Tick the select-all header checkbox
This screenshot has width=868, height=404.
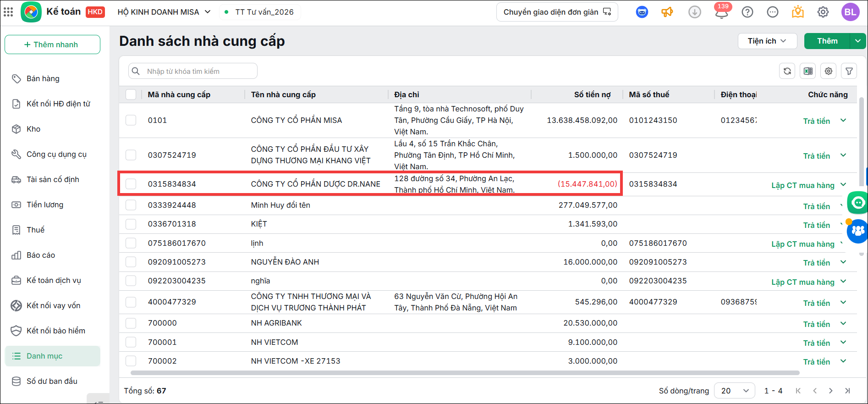click(131, 94)
